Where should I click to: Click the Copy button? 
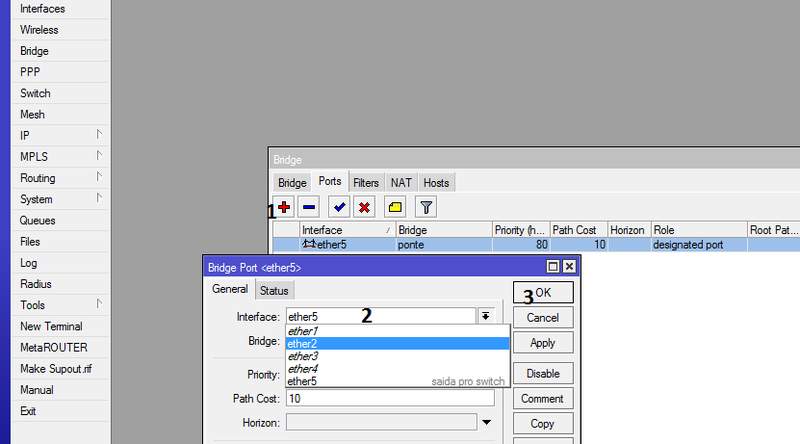[x=543, y=424]
